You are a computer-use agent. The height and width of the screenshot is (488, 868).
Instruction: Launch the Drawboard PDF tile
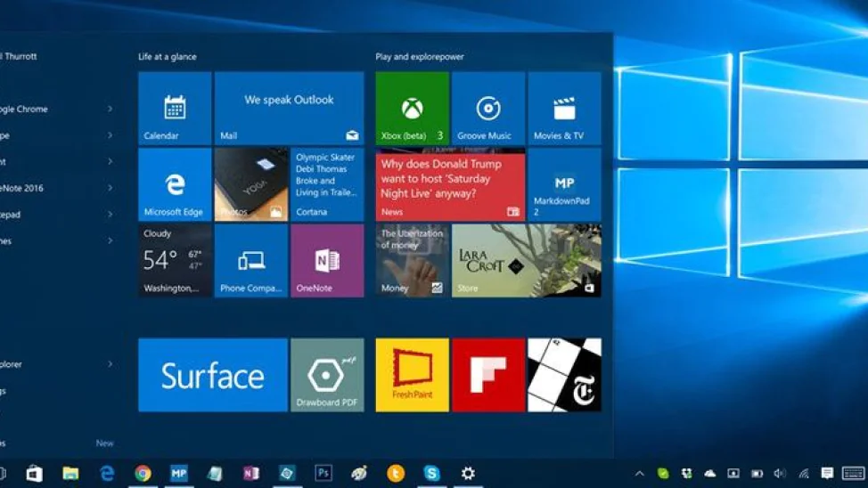coord(327,375)
